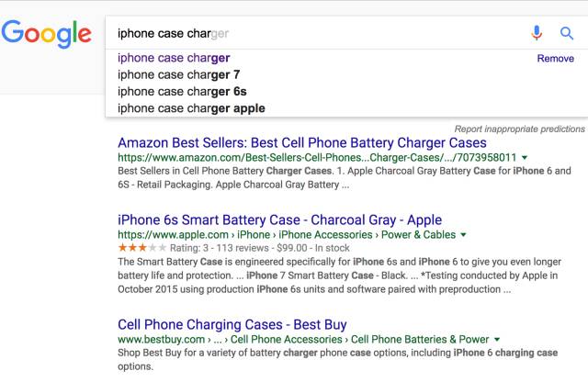Image resolution: width=588 pixels, height=382 pixels.
Task: Choose suggestion "iphone case charger 6s"
Action: coord(182,92)
